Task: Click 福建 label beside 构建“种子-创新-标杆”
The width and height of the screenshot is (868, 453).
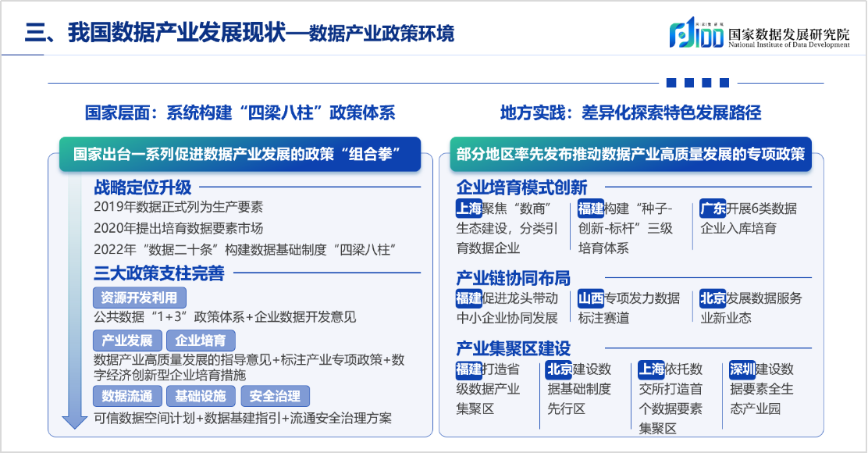Action: coord(591,209)
